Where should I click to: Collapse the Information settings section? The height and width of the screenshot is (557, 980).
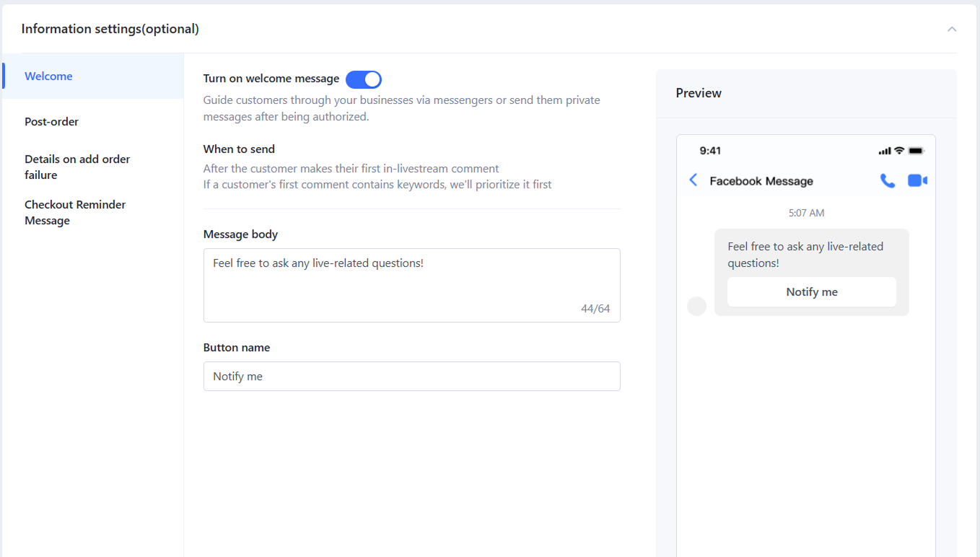point(952,29)
